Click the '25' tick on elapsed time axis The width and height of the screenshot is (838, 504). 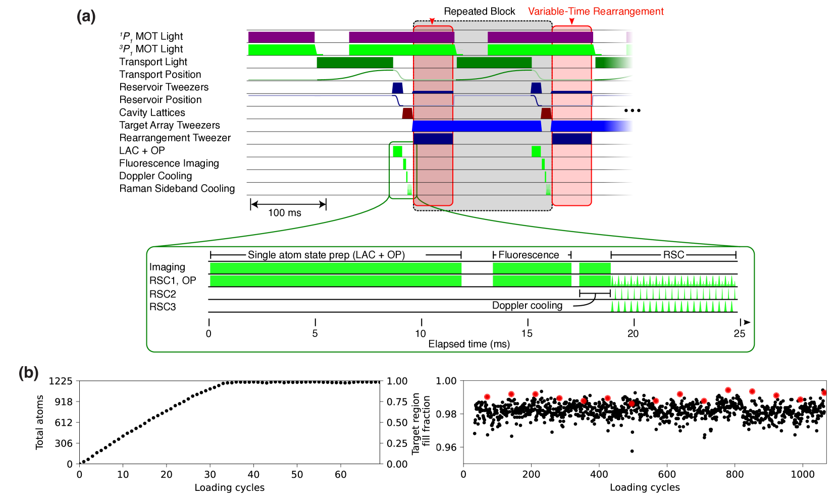tap(740, 333)
